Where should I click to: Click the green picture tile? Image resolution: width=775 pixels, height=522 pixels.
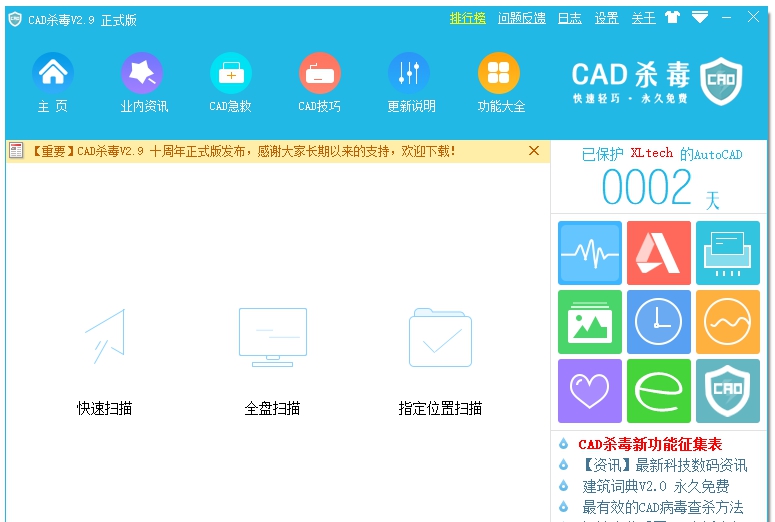590,322
